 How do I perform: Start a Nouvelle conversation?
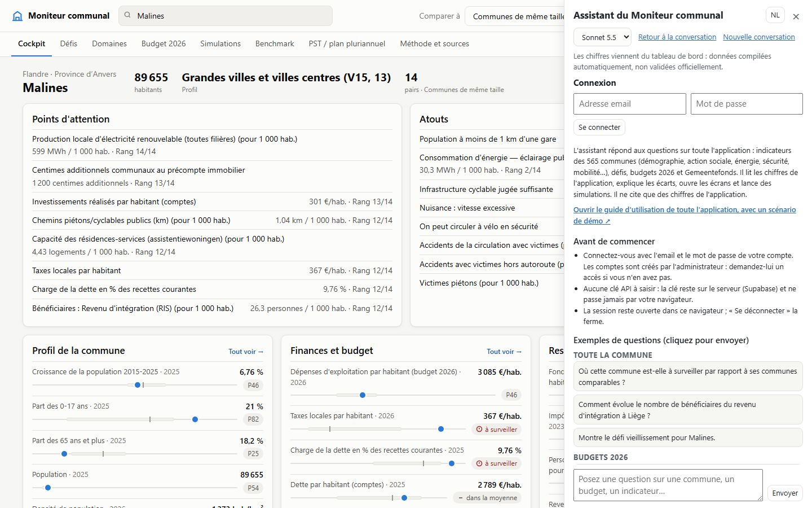point(759,37)
